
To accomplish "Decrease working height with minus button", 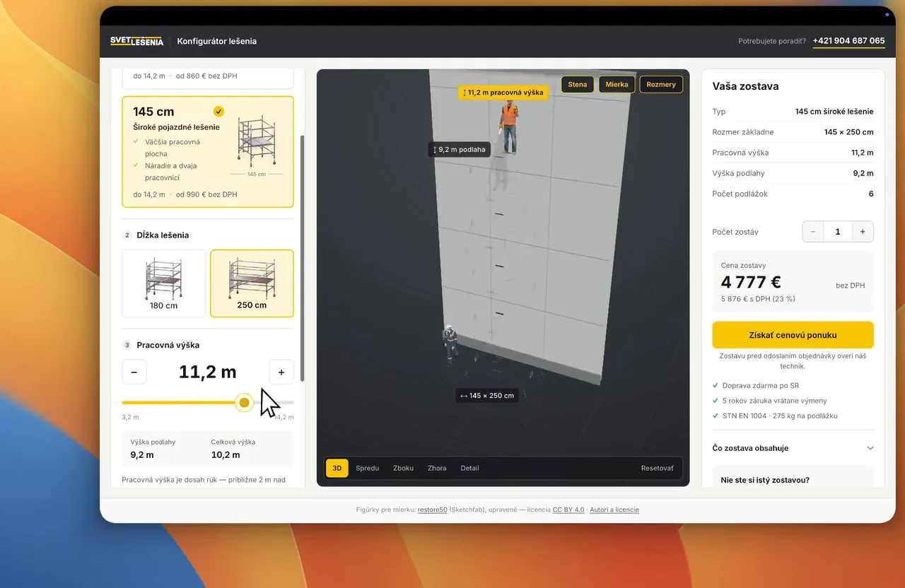I will point(134,372).
